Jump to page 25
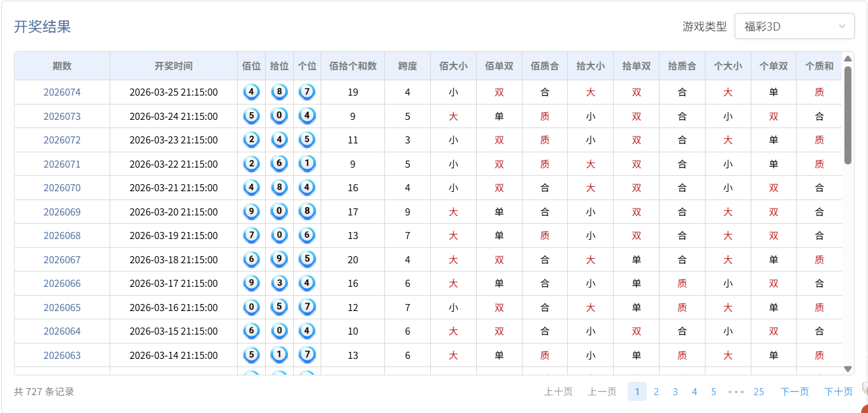 pyautogui.click(x=758, y=391)
